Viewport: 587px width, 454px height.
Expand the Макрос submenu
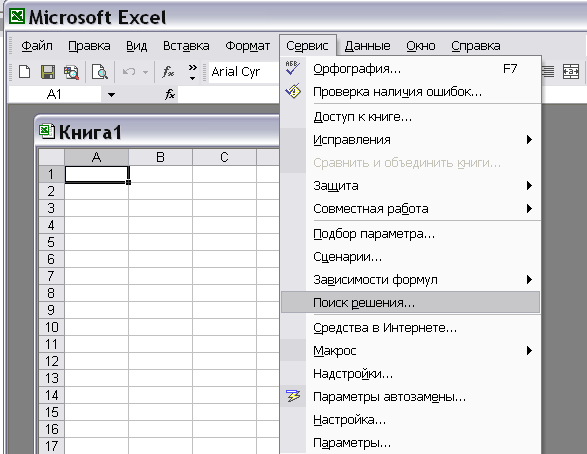click(x=410, y=351)
